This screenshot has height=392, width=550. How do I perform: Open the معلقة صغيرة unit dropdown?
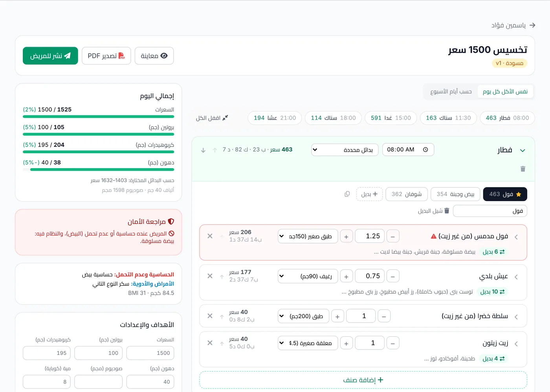[x=308, y=343]
